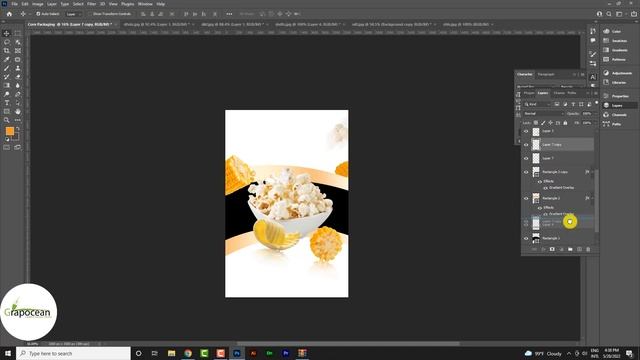Open the Libraries panel icon

pyautogui.click(x=606, y=82)
